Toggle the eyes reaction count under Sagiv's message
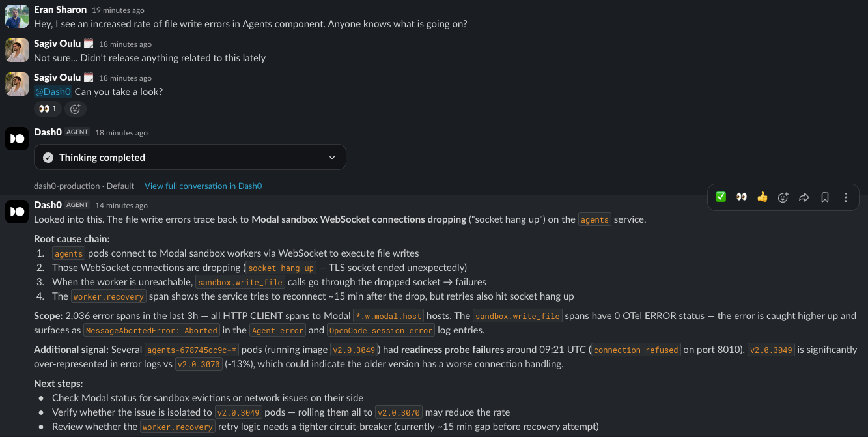This screenshot has width=868, height=437. (x=48, y=109)
